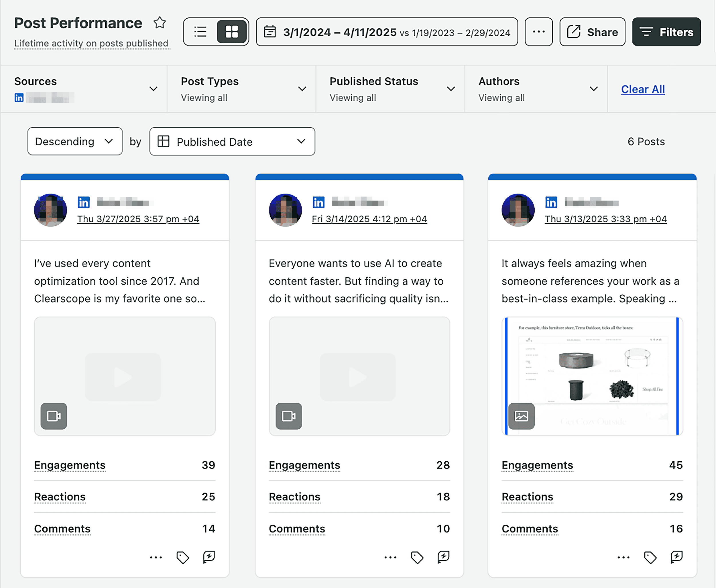Open the Published Date sort field dropdown
Viewport: 716px width, 588px height.
click(x=232, y=142)
